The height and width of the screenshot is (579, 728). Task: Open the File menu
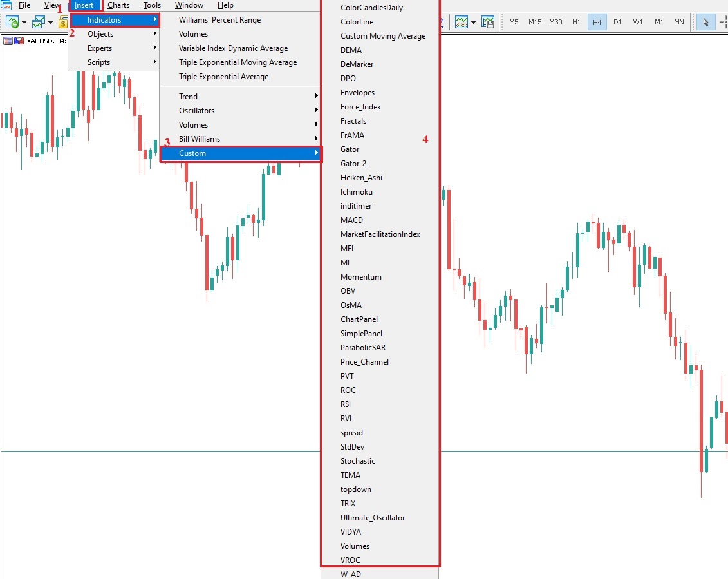(24, 5)
